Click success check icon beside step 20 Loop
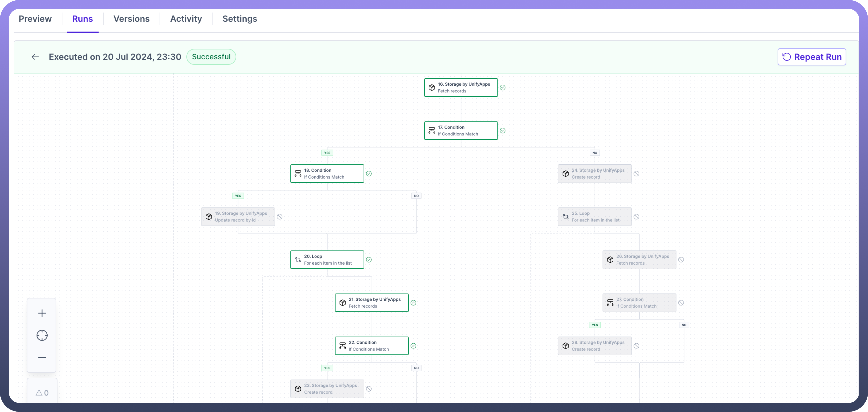The image size is (868, 412). (369, 260)
